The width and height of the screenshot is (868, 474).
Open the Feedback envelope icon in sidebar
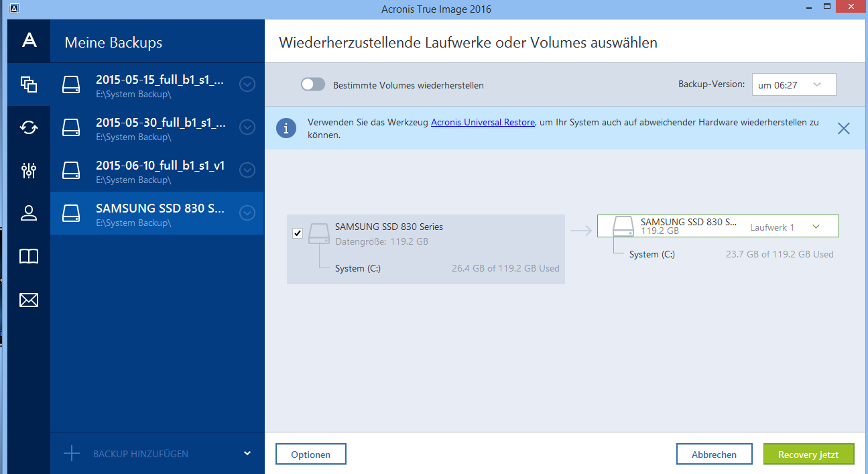pos(28,300)
